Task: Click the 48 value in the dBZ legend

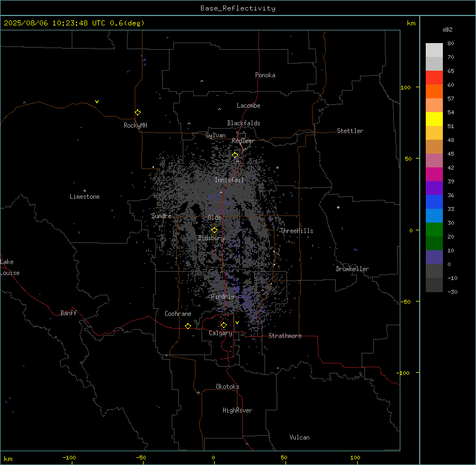Action: pyautogui.click(x=451, y=140)
